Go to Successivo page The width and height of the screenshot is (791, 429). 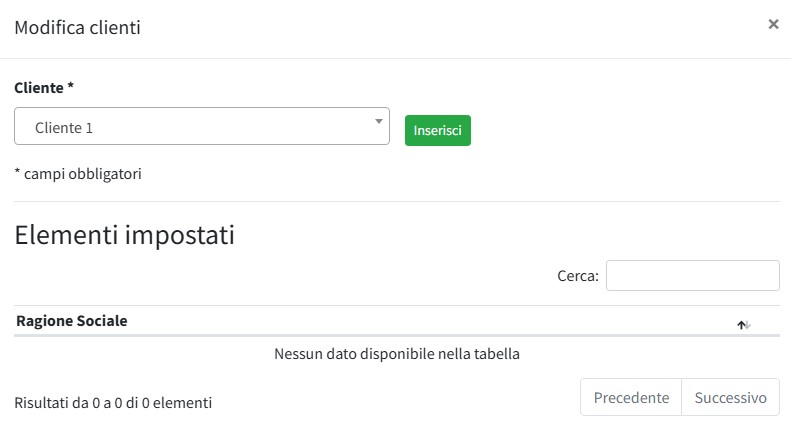730,397
